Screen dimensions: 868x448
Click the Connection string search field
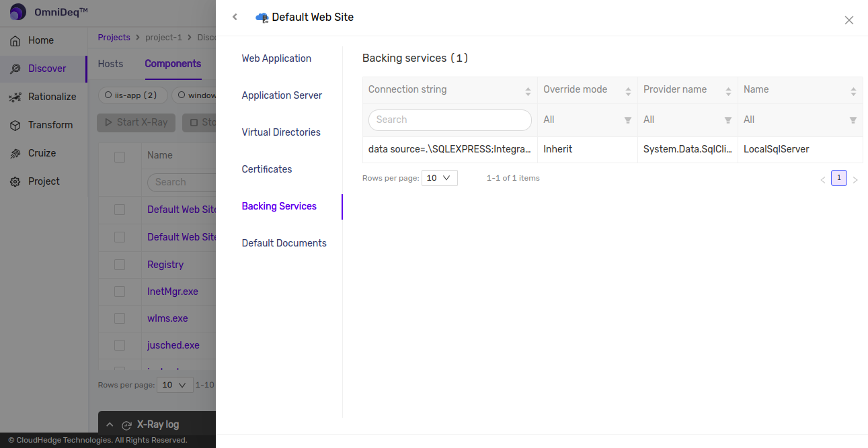pyautogui.click(x=450, y=120)
